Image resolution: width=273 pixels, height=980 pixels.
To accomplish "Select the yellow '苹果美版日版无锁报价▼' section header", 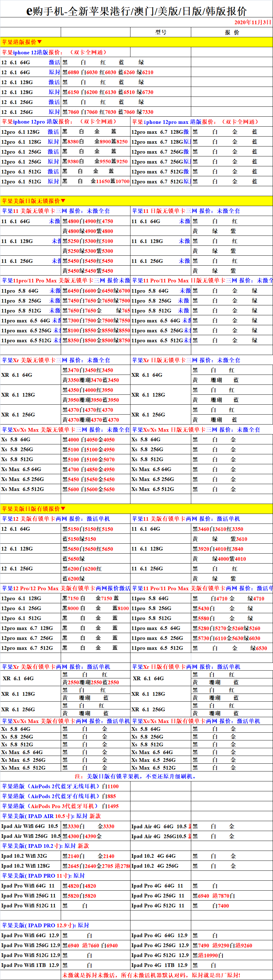I will point(136,201).
